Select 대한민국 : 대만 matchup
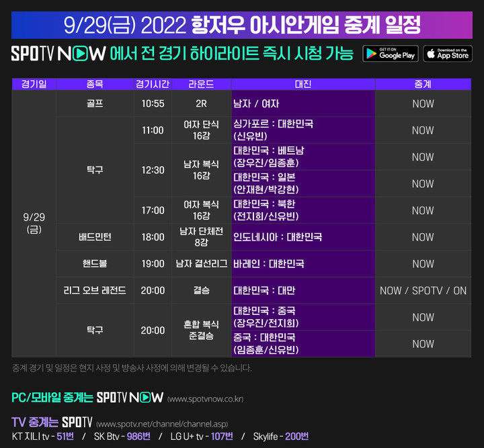The width and height of the screenshot is (484, 448). pos(303,290)
